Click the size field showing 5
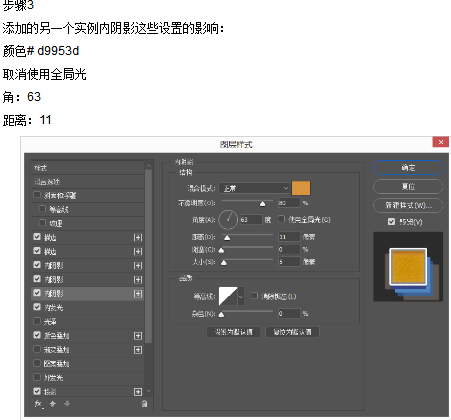451x420 pixels. tap(289, 262)
